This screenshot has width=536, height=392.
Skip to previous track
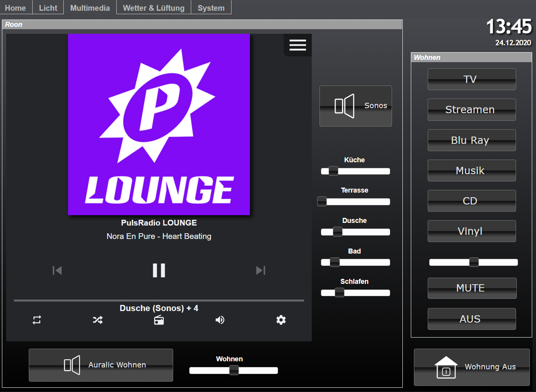[x=57, y=270]
